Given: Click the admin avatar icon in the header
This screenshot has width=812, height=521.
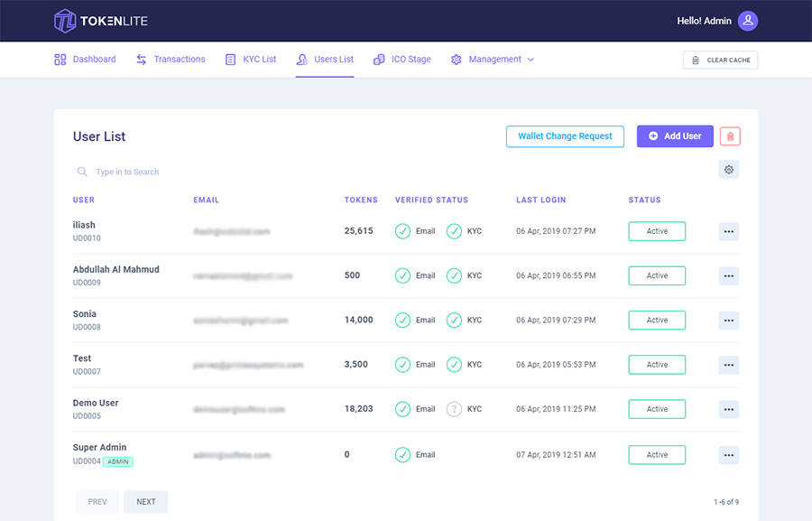Looking at the screenshot, I should point(748,20).
